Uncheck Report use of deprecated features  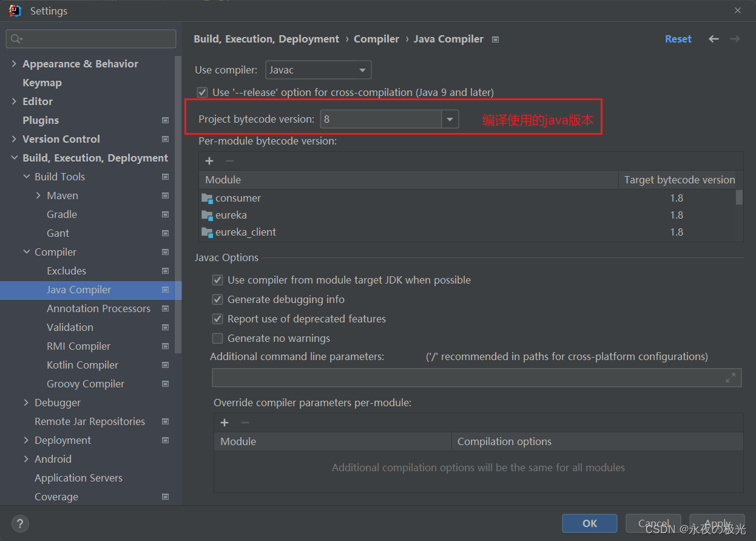(217, 319)
